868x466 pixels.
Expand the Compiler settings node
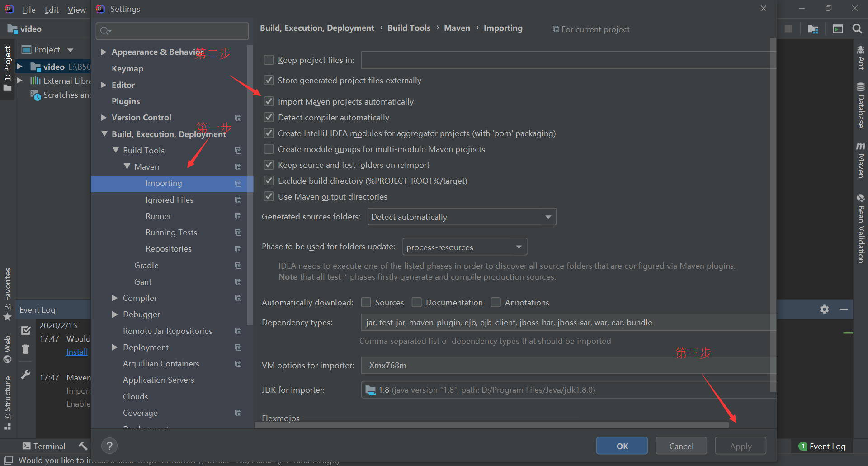point(115,298)
